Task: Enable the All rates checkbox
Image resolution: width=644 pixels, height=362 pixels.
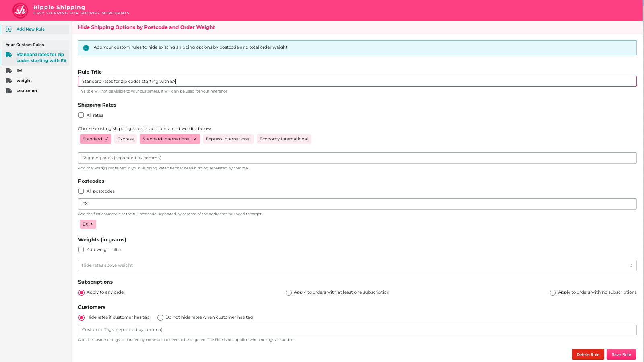Action: tap(81, 115)
